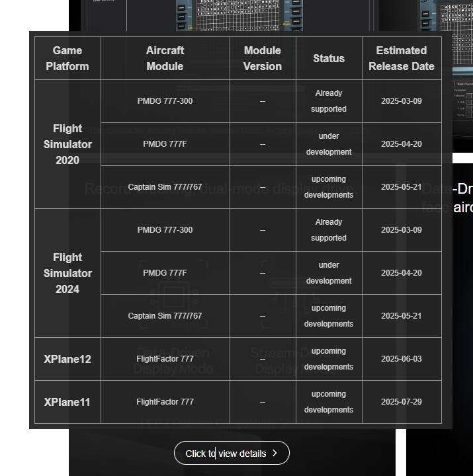Select date '2025-05-21' in Flight Simulator 2020 group
The image size is (473, 476).
(x=402, y=187)
